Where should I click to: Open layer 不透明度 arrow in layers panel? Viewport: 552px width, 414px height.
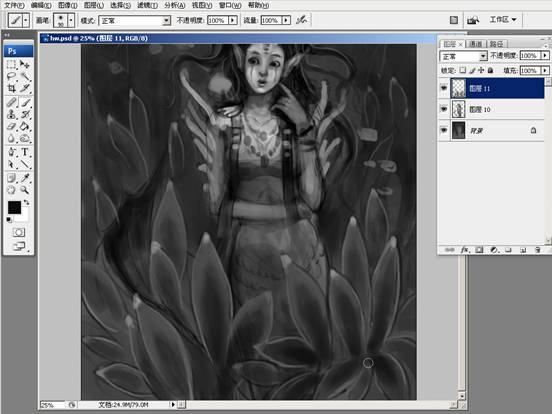(x=545, y=56)
